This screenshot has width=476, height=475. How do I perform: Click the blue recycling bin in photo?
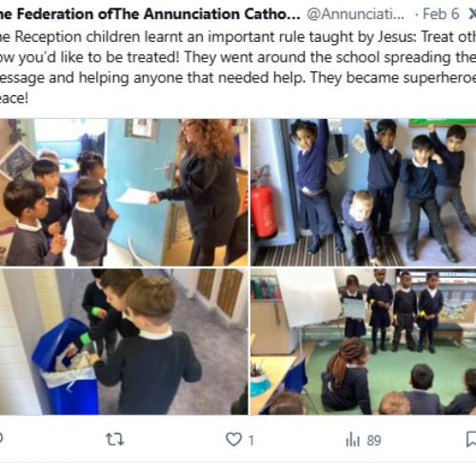[67, 367]
